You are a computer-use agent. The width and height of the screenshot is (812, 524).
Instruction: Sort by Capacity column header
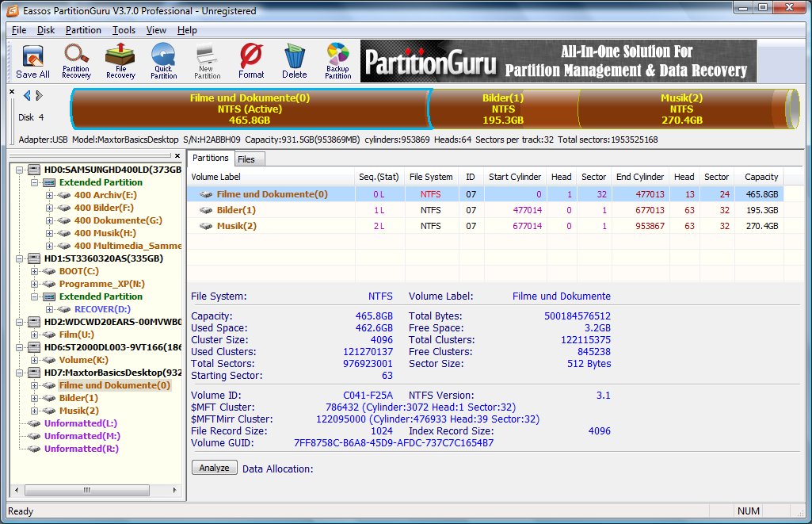761,177
